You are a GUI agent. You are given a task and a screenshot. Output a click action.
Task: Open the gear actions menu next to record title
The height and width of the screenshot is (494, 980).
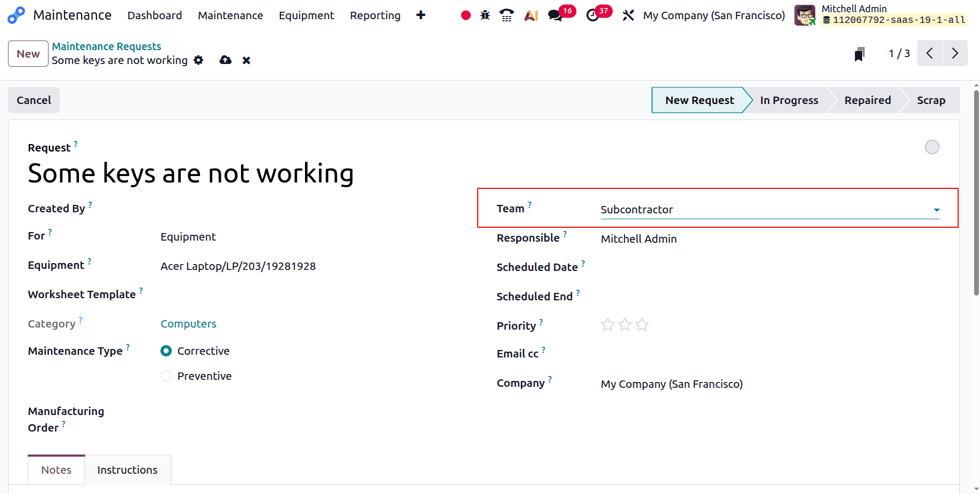198,60
